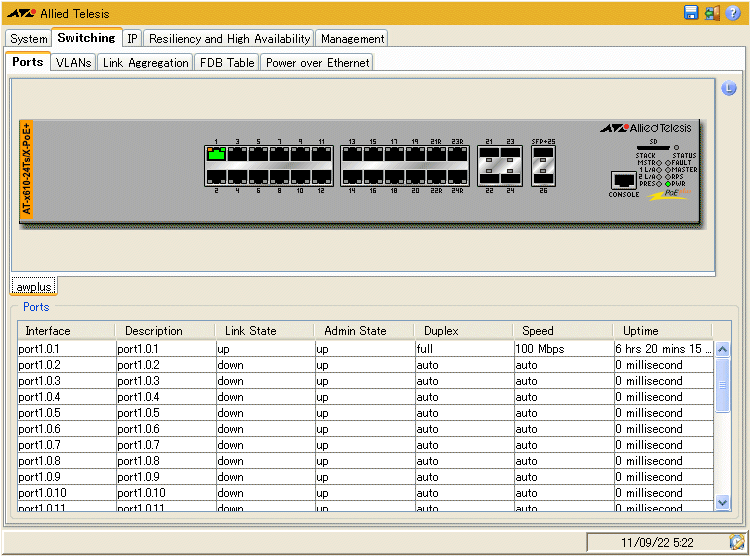The height and width of the screenshot is (556, 750).
Task: Select port 20 on the switch image
Action: 415,178
